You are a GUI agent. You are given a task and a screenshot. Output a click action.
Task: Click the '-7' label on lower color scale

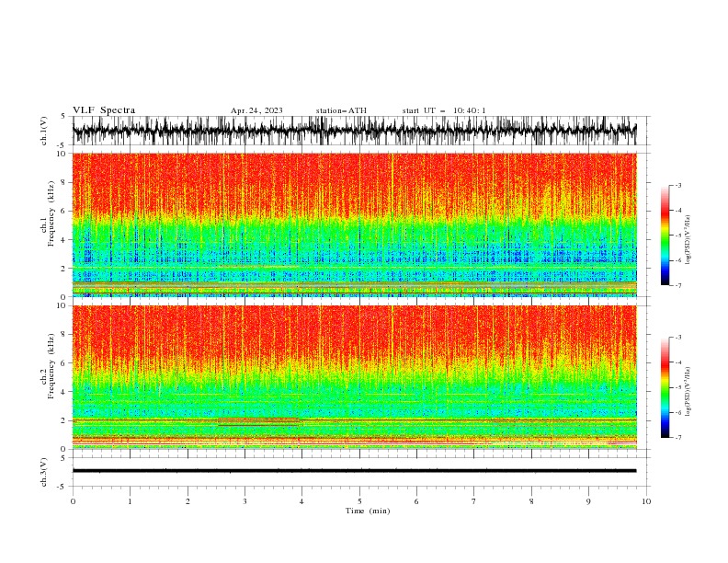677,437
